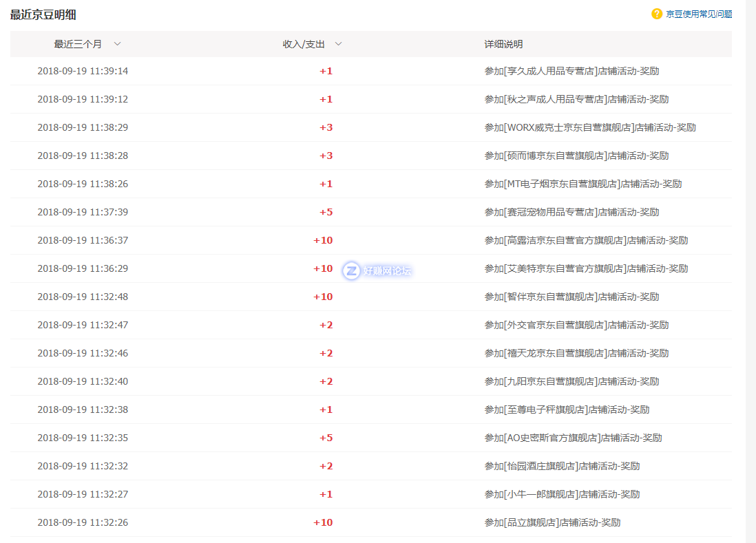Select timestamp 2018-09-19 11:39:12

point(83,99)
